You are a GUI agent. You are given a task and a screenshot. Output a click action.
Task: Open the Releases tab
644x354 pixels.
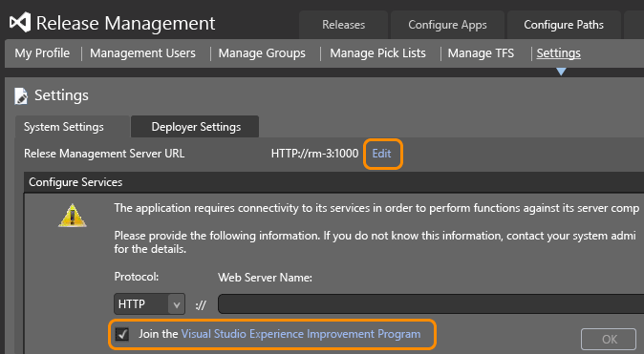coord(343,25)
